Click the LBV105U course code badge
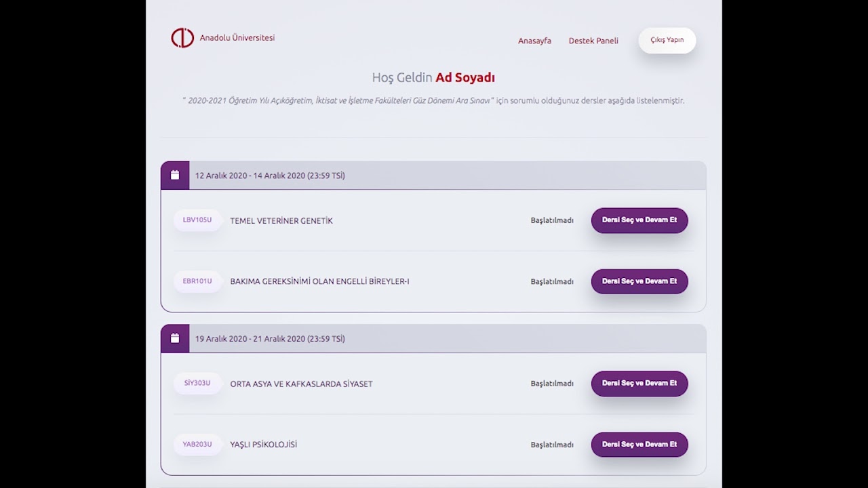The width and height of the screenshot is (868, 488). (197, 220)
